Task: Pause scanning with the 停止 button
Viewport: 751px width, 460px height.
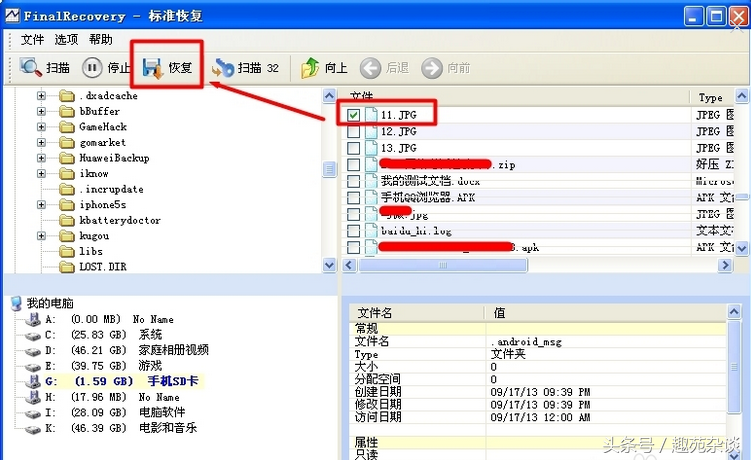Action: point(106,68)
